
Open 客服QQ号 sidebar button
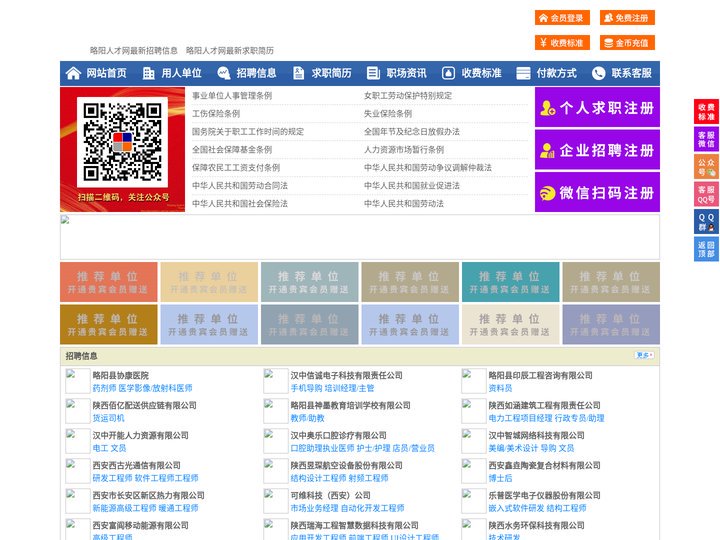706,194
